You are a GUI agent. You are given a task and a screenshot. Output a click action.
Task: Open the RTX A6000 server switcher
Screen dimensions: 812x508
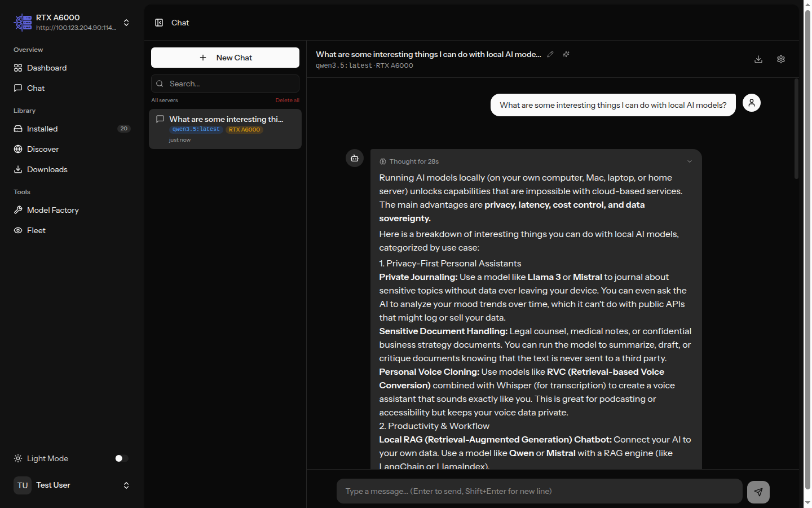(x=126, y=23)
